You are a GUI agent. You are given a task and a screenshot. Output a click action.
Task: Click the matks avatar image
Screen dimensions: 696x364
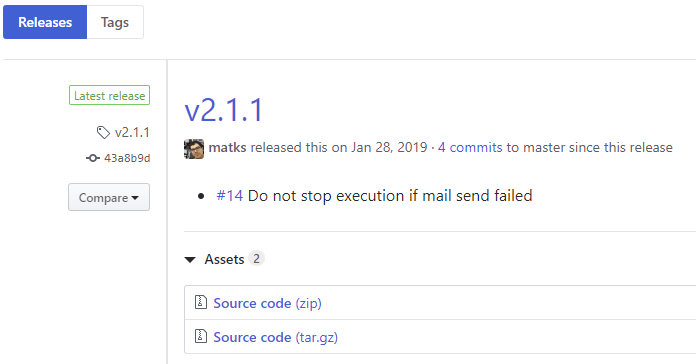194,149
